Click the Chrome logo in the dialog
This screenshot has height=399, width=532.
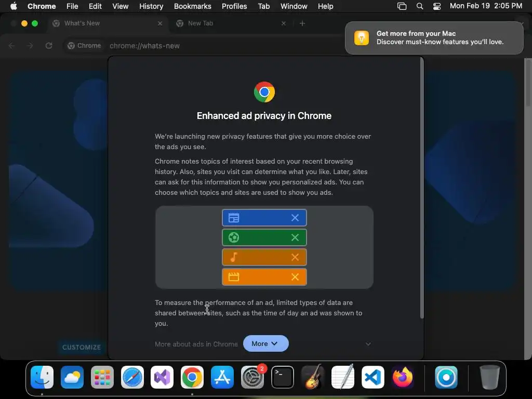click(264, 92)
